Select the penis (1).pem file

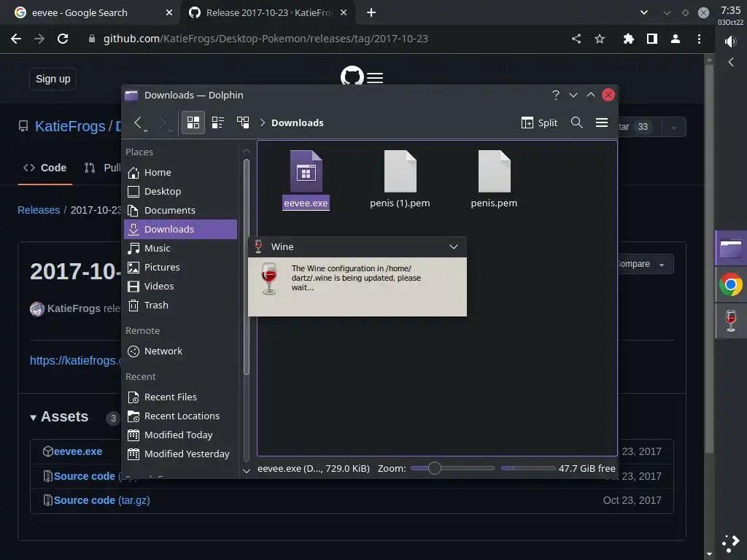(x=400, y=179)
